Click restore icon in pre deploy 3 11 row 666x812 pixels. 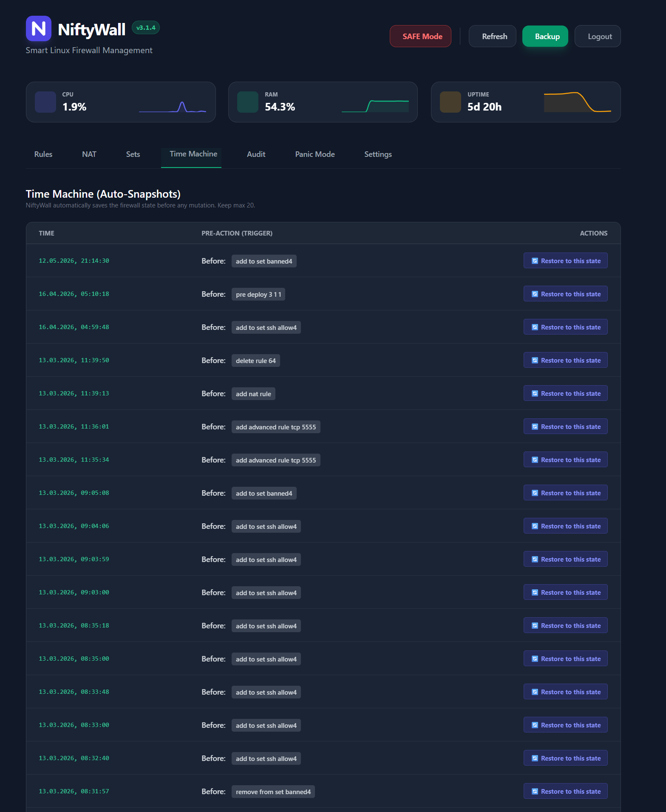(535, 294)
